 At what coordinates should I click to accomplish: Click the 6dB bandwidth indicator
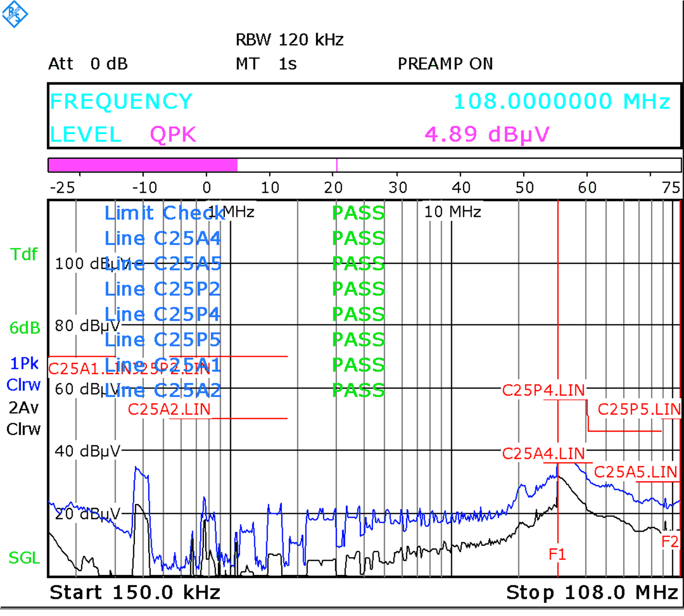[x=23, y=328]
